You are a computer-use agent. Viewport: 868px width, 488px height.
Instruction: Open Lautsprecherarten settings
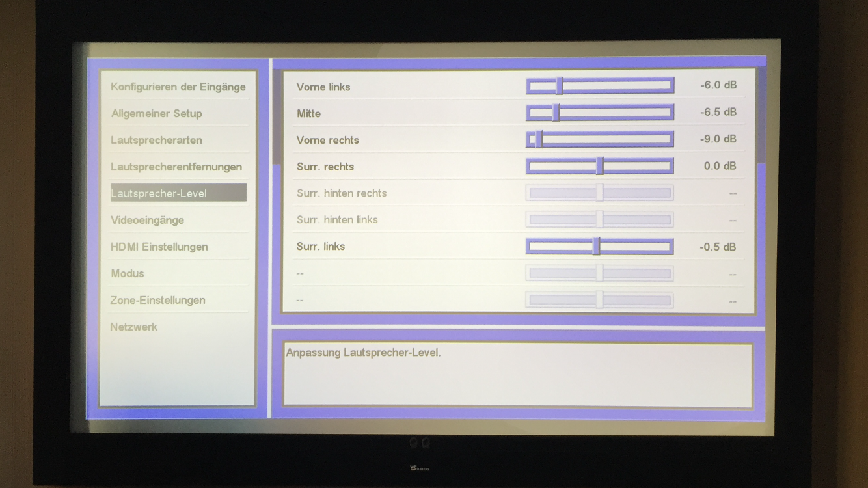pyautogui.click(x=156, y=140)
